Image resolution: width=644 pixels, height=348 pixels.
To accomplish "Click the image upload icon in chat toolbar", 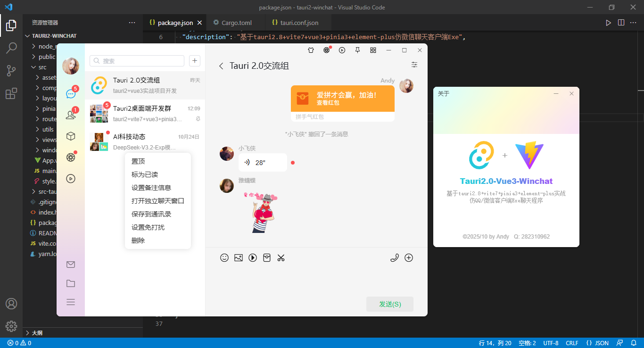I will point(239,257).
